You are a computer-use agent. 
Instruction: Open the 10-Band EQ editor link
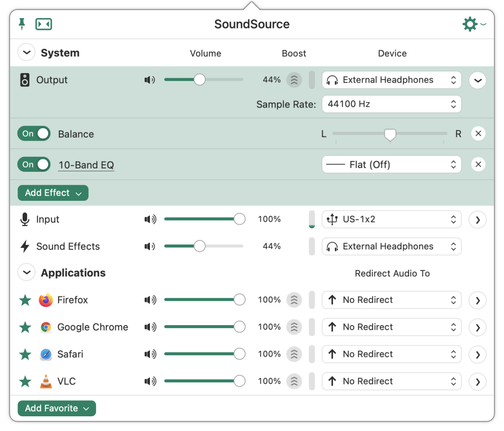pyautogui.click(x=86, y=165)
